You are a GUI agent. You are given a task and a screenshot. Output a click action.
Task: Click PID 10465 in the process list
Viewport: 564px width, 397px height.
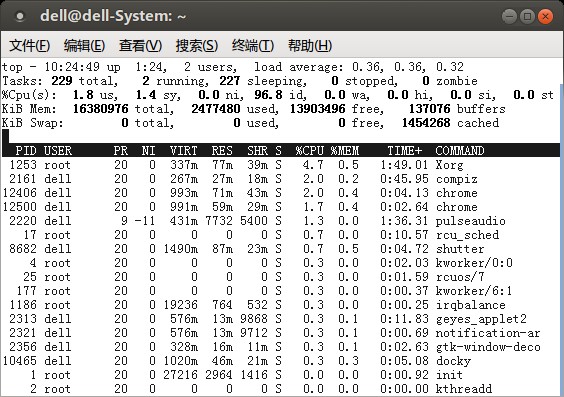point(19,361)
